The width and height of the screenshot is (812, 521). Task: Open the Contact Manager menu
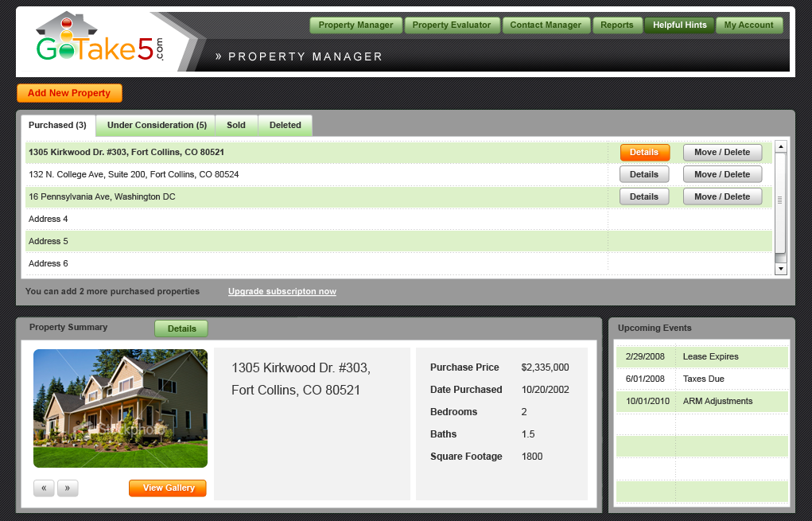(546, 25)
